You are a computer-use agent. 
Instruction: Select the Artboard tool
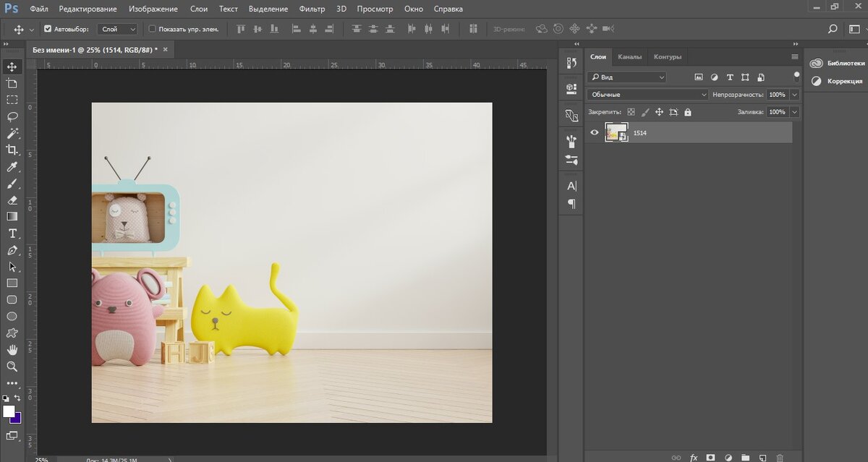tap(12, 83)
